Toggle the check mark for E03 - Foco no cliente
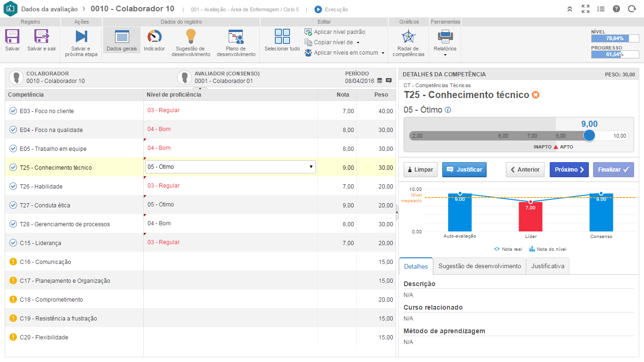This screenshot has width=644, height=362. (13, 111)
